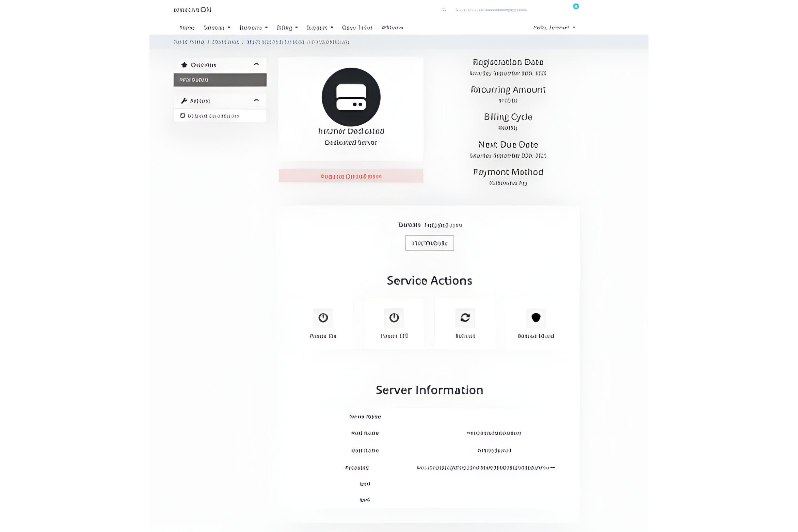The width and height of the screenshot is (798, 532).
Task: Click the magnifier search icon in header
Action: point(444,10)
